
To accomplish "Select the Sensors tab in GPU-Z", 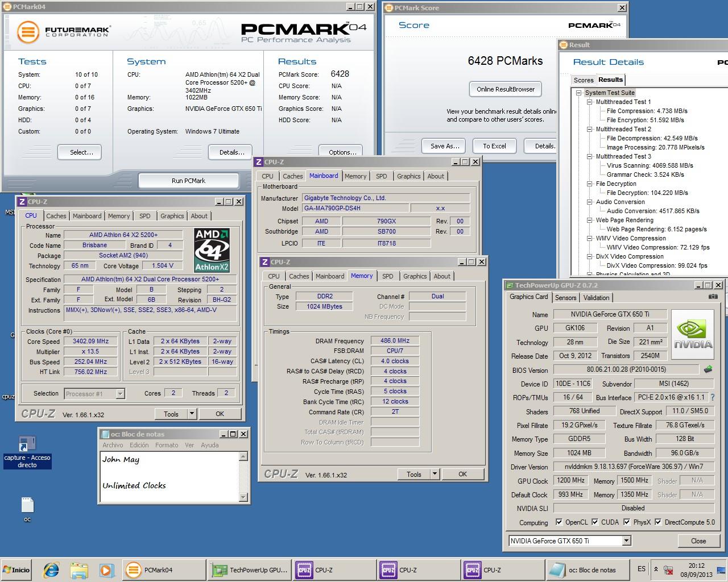I will (565, 298).
